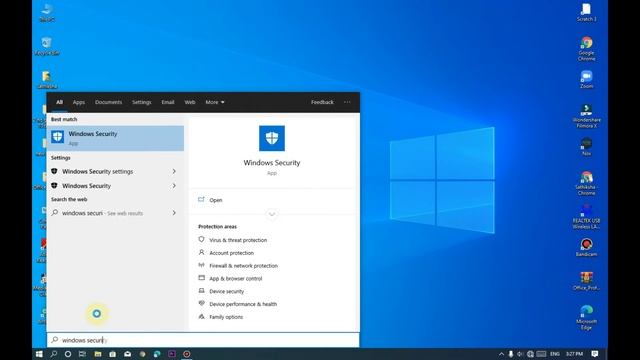The height and width of the screenshot is (360, 640).
Task: Switch to the Documents search tab
Action: click(x=109, y=102)
